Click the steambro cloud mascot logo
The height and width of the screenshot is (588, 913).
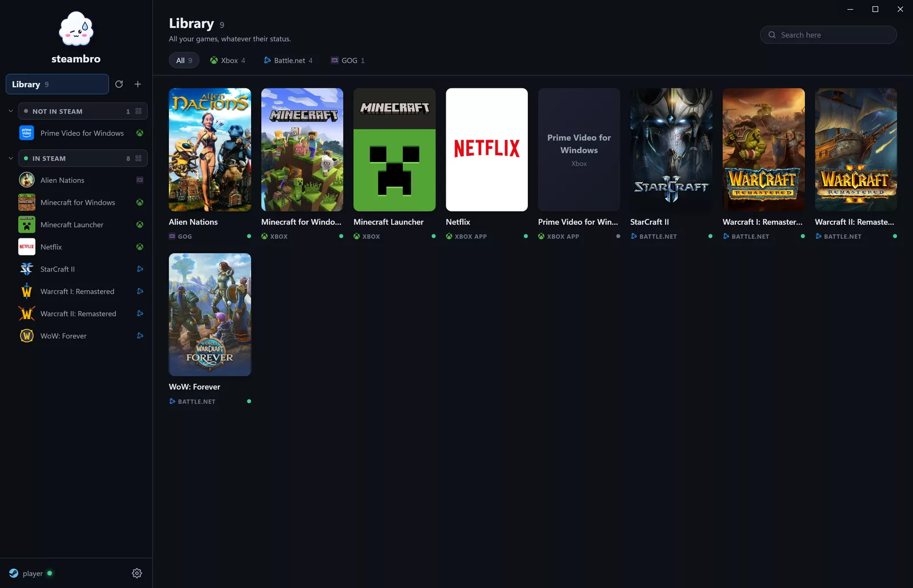point(76,29)
